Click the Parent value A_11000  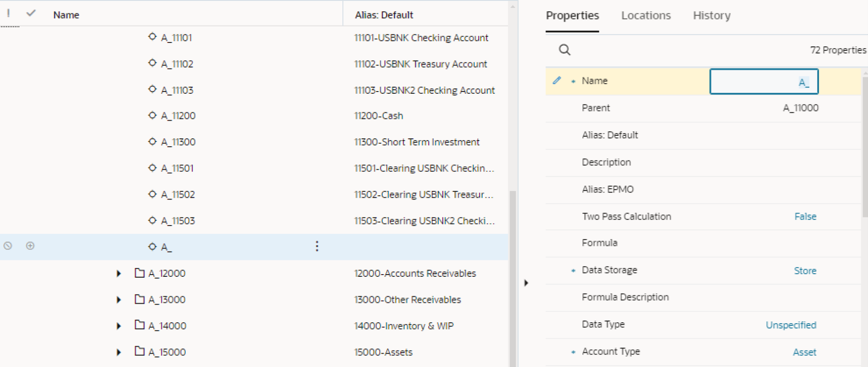(801, 108)
